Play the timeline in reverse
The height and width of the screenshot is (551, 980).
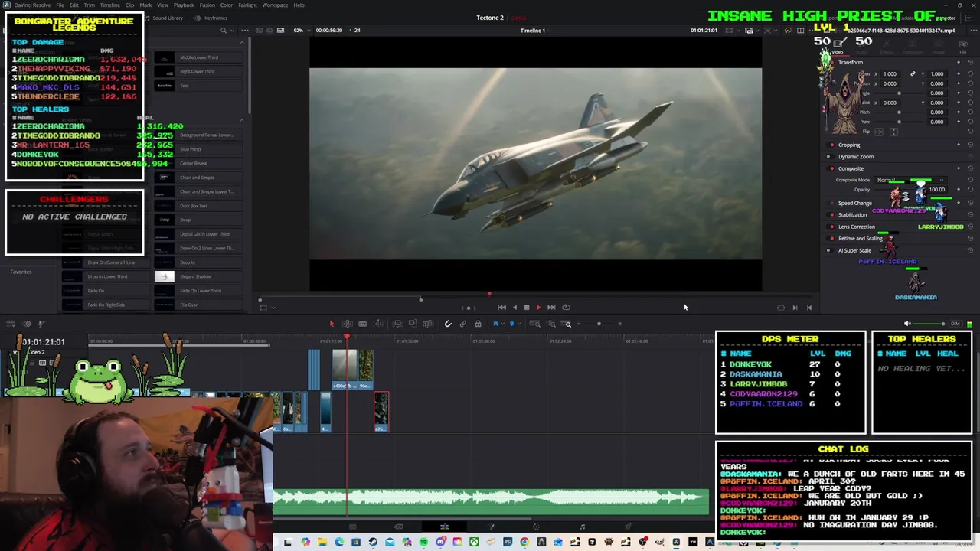click(x=514, y=308)
